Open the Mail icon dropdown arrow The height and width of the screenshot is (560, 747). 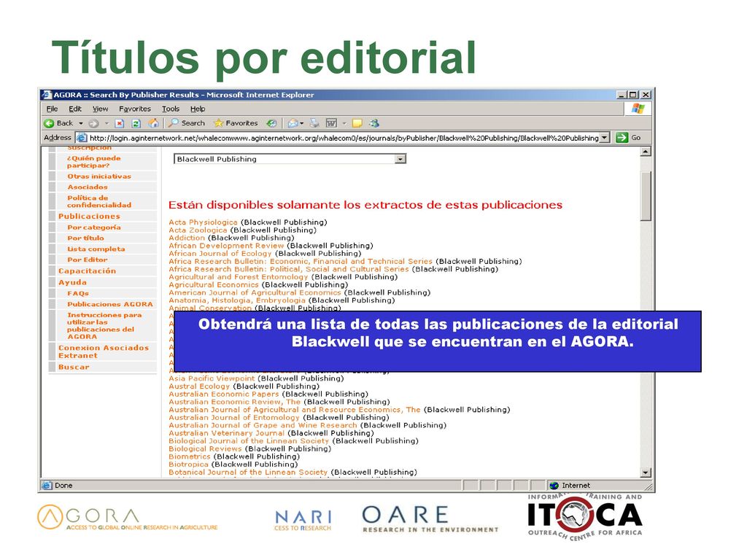click(x=302, y=123)
